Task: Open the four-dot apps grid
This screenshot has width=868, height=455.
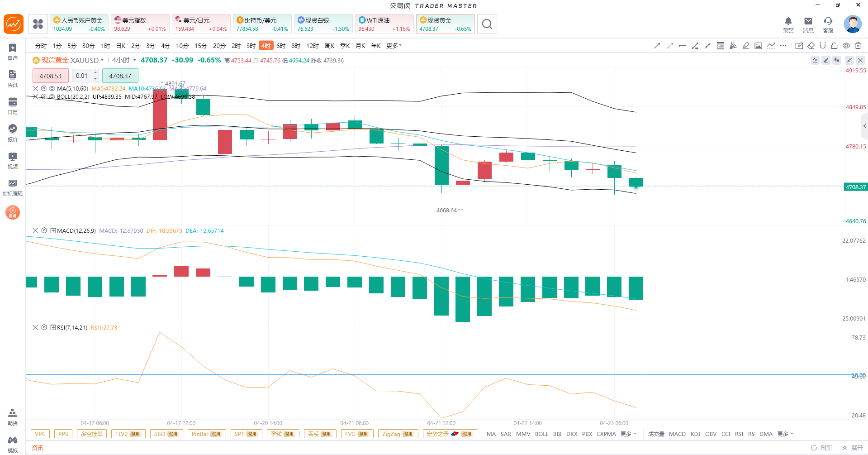Action: click(x=38, y=24)
